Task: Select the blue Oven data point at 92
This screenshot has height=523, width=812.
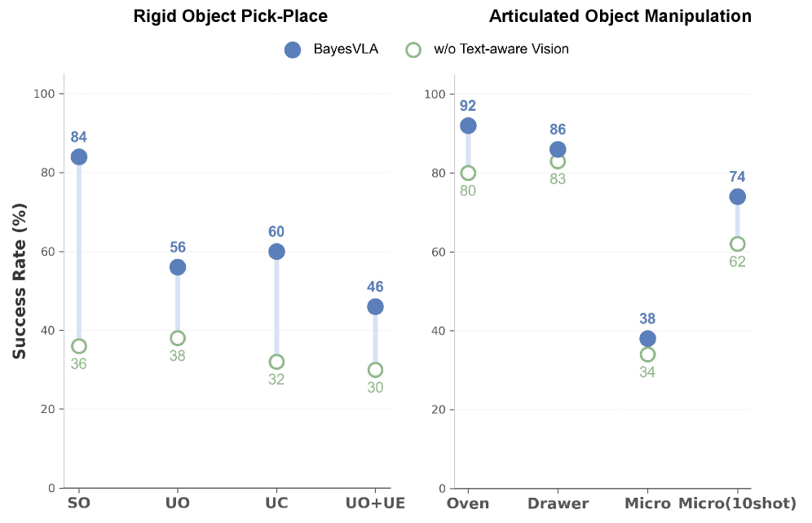Action: 468,125
